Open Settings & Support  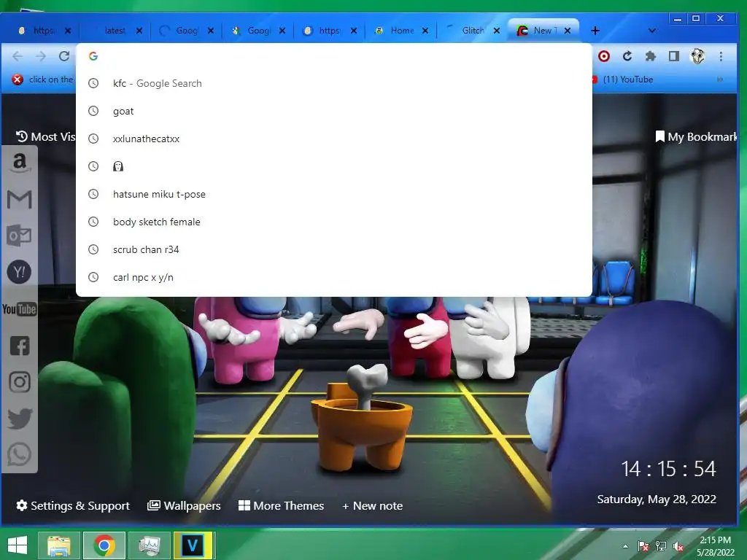[73, 506]
